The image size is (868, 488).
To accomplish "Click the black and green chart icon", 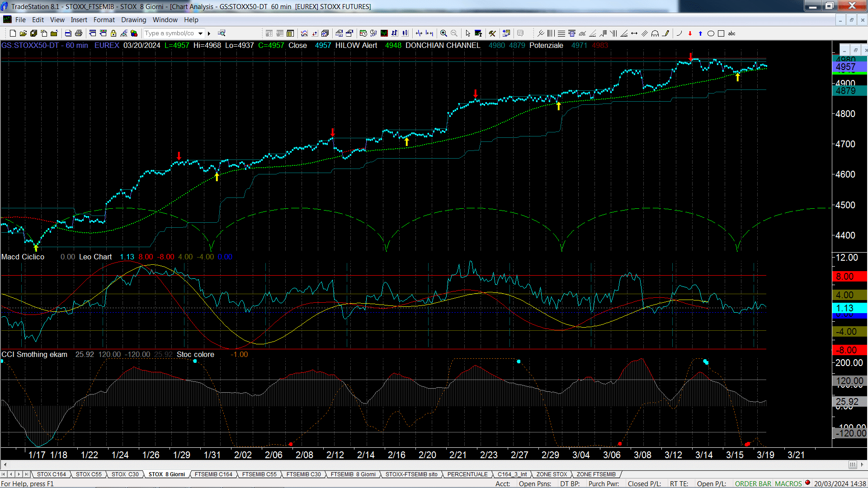I will (x=384, y=33).
